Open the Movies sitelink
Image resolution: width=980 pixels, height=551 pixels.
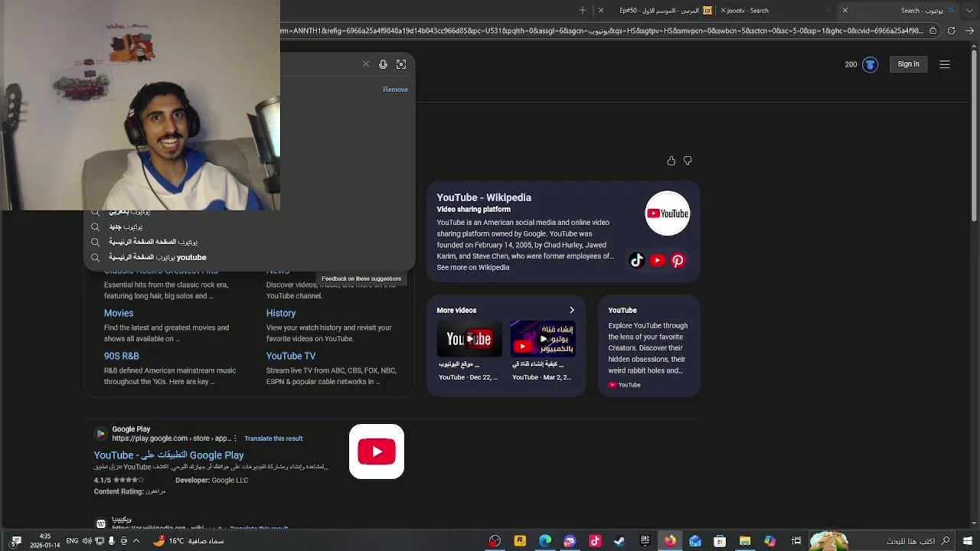click(x=119, y=313)
